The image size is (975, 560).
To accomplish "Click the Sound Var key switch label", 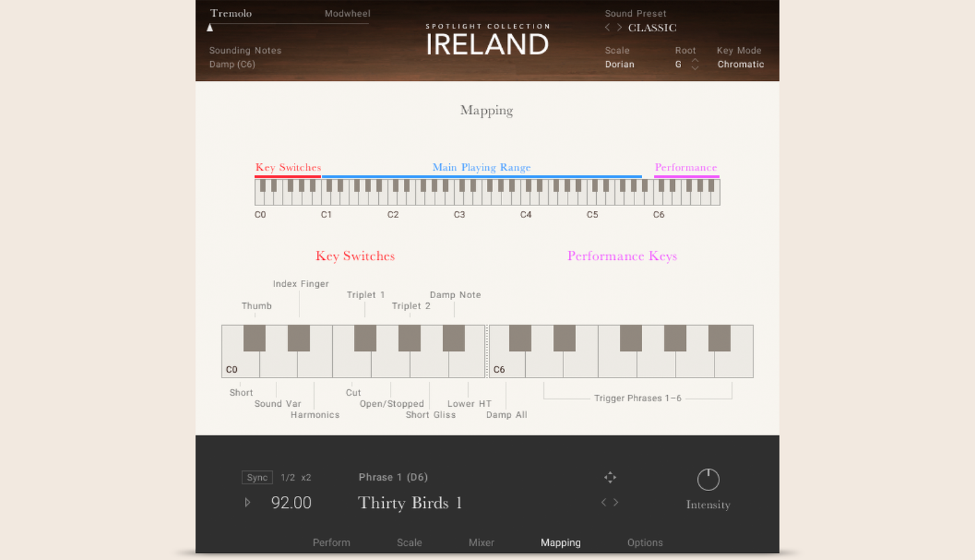I will (x=278, y=403).
